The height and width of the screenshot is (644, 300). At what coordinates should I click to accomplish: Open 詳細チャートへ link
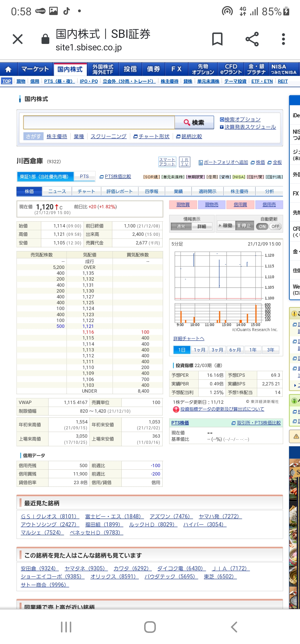point(189,338)
